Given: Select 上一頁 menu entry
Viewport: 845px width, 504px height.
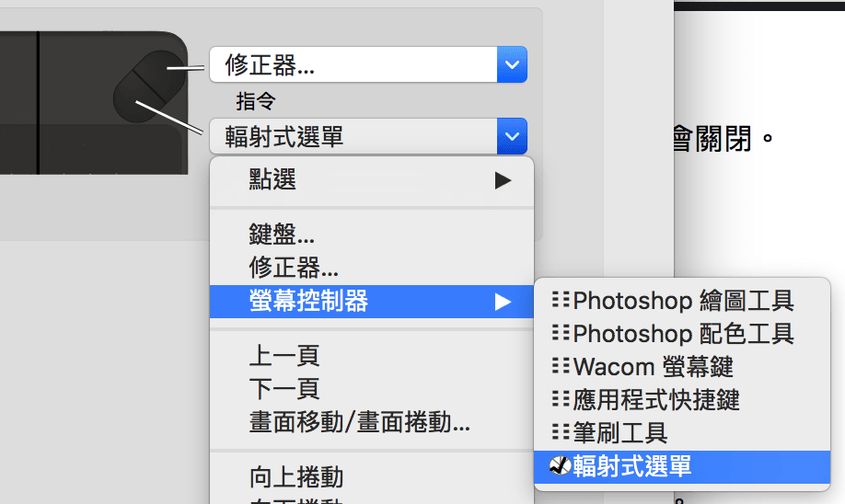Looking at the screenshot, I should tap(372, 356).
